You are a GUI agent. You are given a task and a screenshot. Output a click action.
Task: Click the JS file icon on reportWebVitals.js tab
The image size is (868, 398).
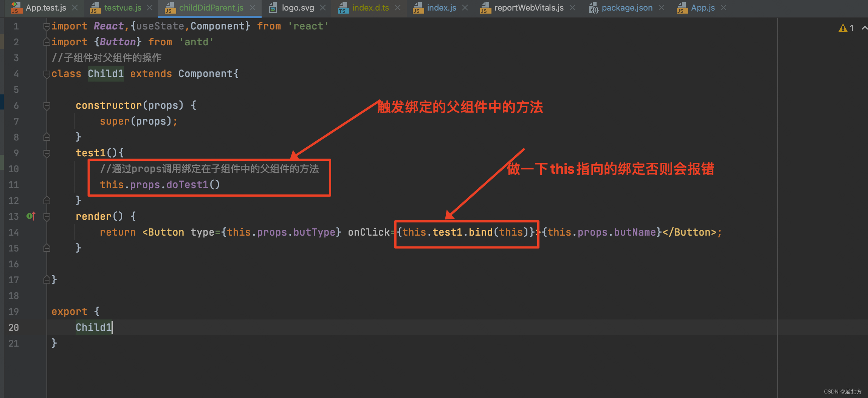pos(485,8)
